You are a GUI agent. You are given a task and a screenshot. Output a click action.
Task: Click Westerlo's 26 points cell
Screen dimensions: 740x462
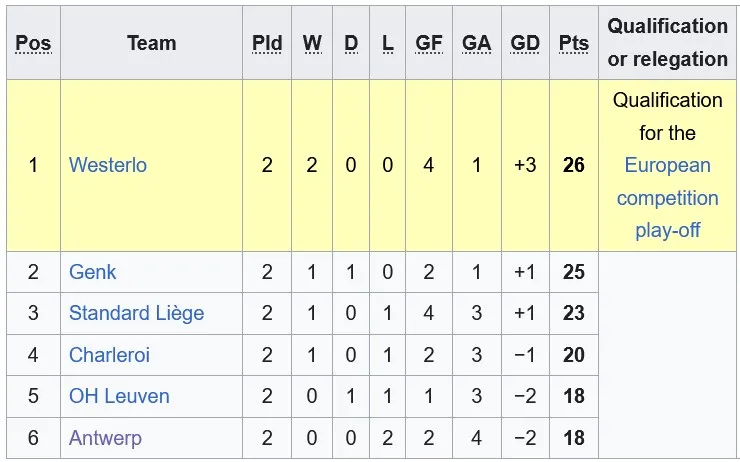(573, 165)
